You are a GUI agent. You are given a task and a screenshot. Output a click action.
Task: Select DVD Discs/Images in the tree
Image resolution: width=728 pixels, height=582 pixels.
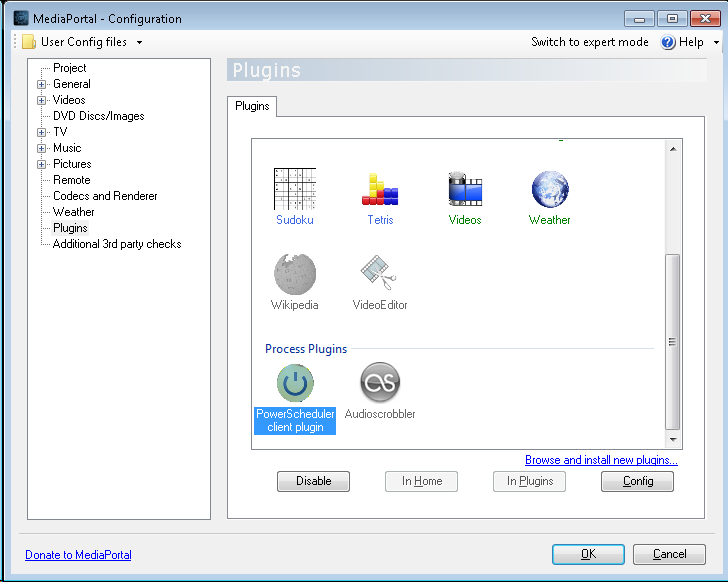98,116
